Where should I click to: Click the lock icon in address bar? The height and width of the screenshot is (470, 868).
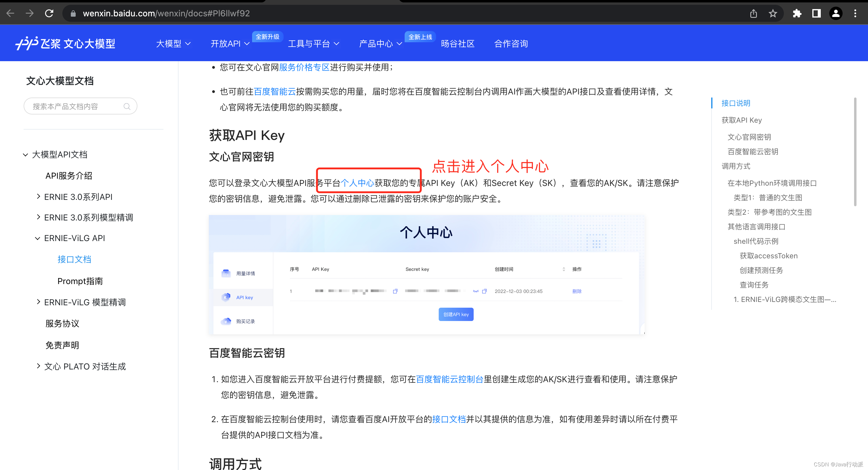pyautogui.click(x=73, y=14)
